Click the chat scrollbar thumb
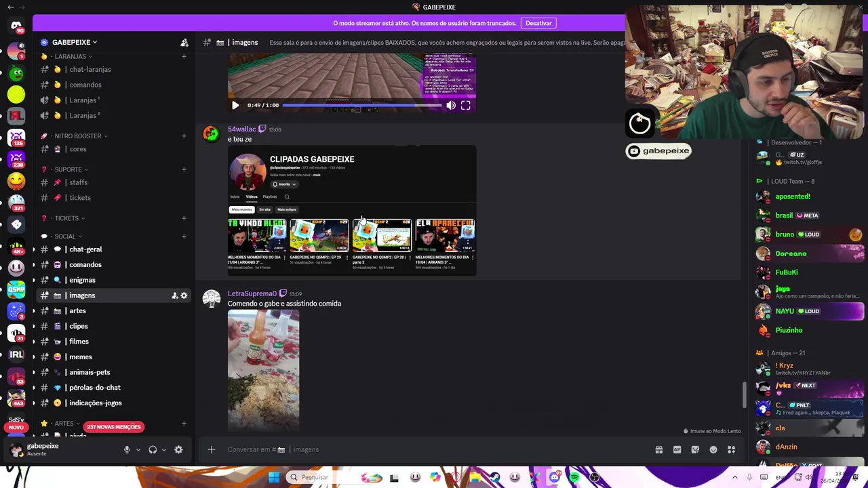Screen dimensions: 868x488 click(x=744, y=395)
